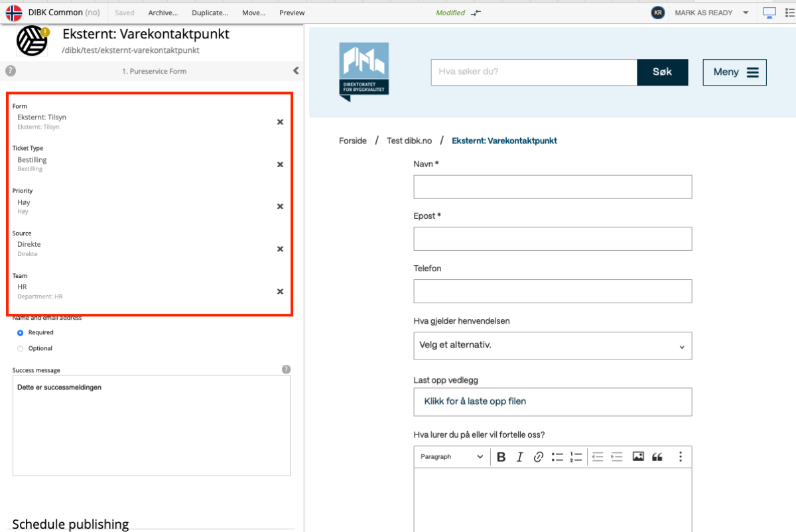This screenshot has height=532, width=796.
Task: Toggle bold formatting in the text editor
Action: pos(501,456)
